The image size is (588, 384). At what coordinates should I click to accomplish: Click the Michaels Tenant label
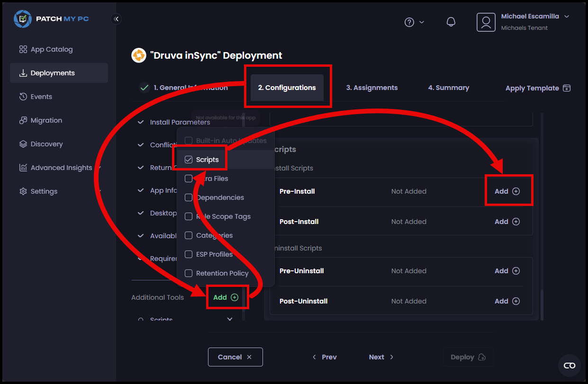(x=525, y=28)
